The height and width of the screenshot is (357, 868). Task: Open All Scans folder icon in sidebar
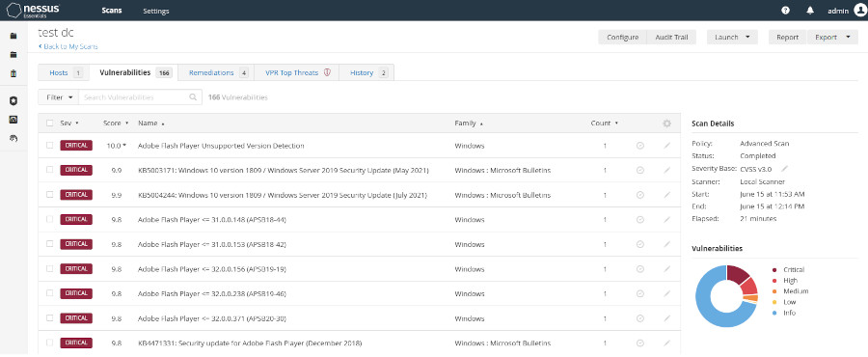tap(14, 55)
